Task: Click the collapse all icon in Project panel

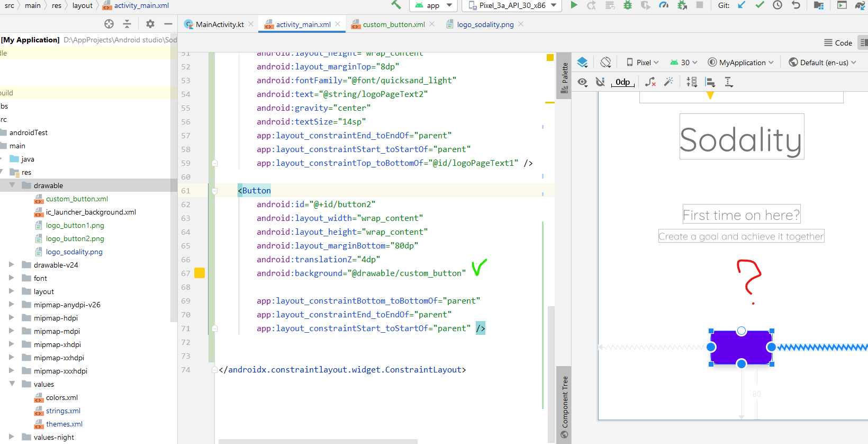Action: tap(127, 24)
